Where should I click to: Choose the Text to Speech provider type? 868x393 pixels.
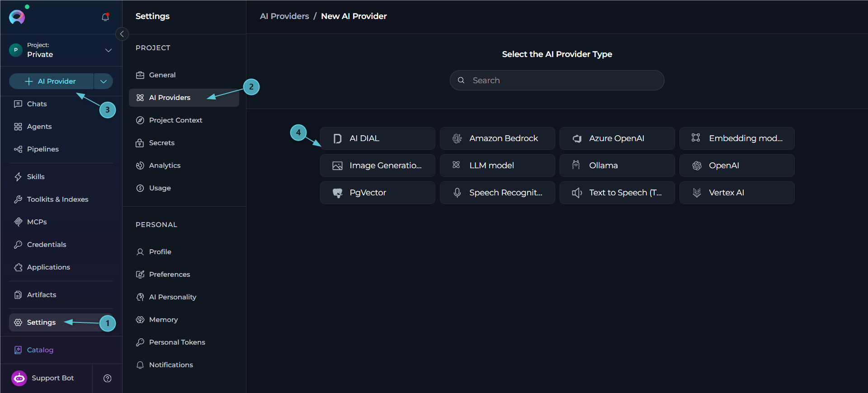[x=617, y=193]
